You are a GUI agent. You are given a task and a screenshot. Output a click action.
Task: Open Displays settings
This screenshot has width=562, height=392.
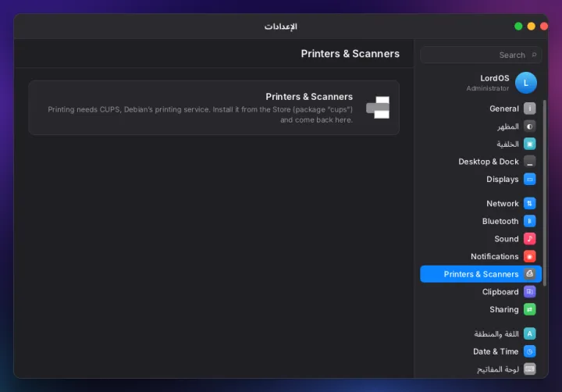click(481, 179)
